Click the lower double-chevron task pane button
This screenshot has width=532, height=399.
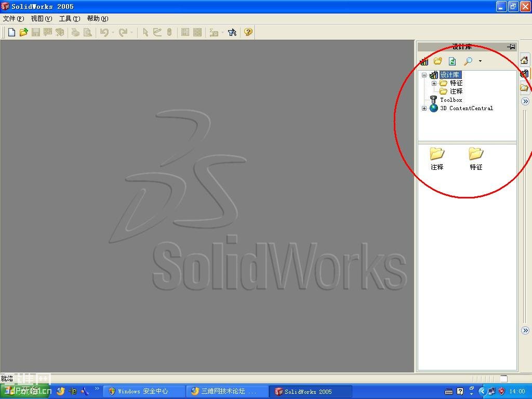point(525,330)
